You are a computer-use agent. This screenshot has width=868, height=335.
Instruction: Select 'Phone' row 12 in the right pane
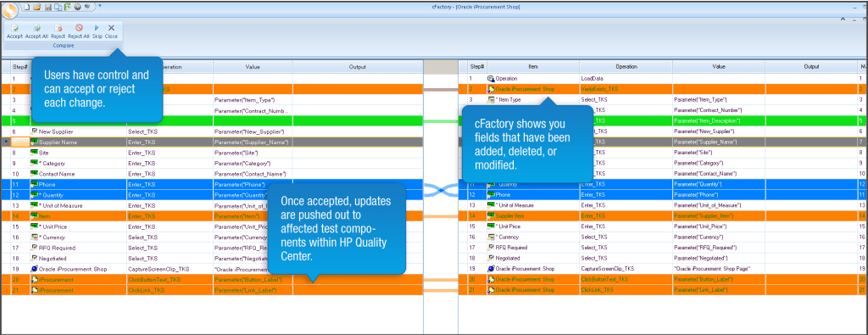click(663, 194)
